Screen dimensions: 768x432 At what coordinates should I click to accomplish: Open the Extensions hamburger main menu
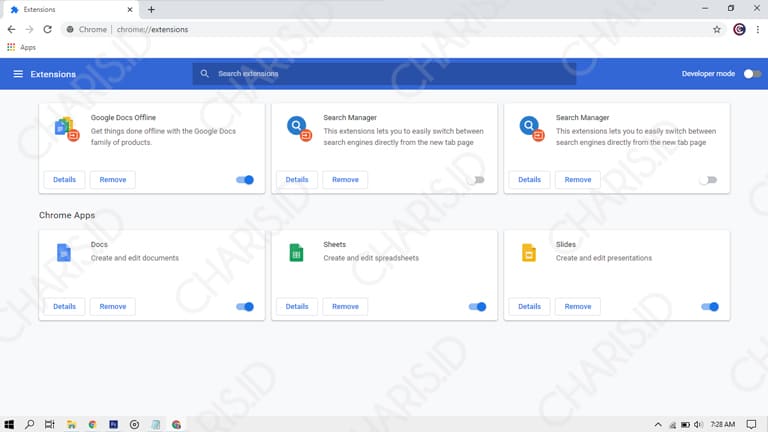coord(18,74)
